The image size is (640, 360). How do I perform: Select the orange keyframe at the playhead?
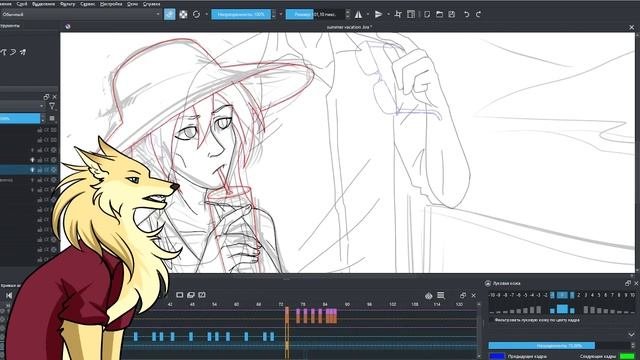point(287,316)
